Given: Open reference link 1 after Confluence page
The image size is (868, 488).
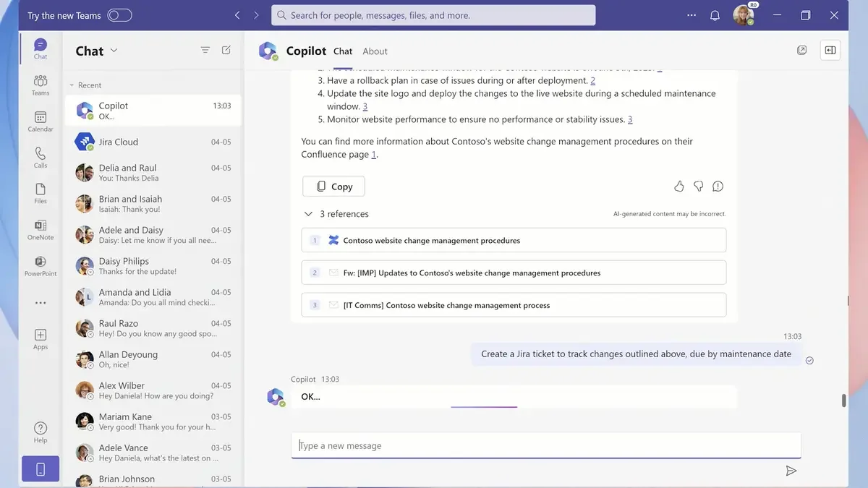Looking at the screenshot, I should tap(374, 155).
